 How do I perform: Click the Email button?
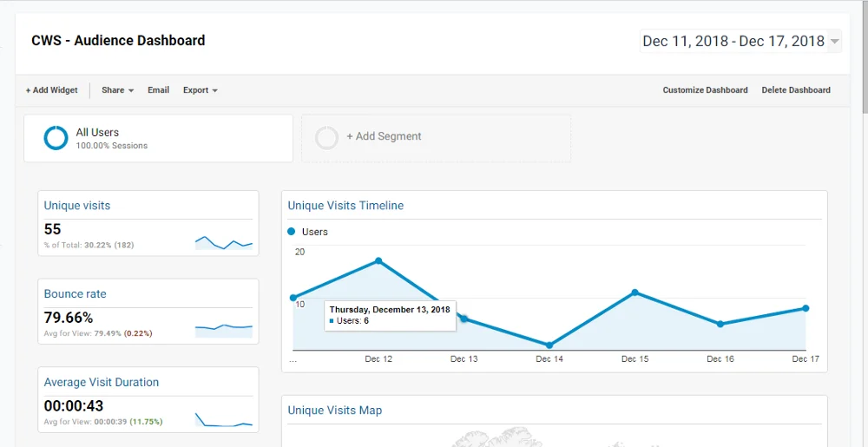[x=158, y=90]
